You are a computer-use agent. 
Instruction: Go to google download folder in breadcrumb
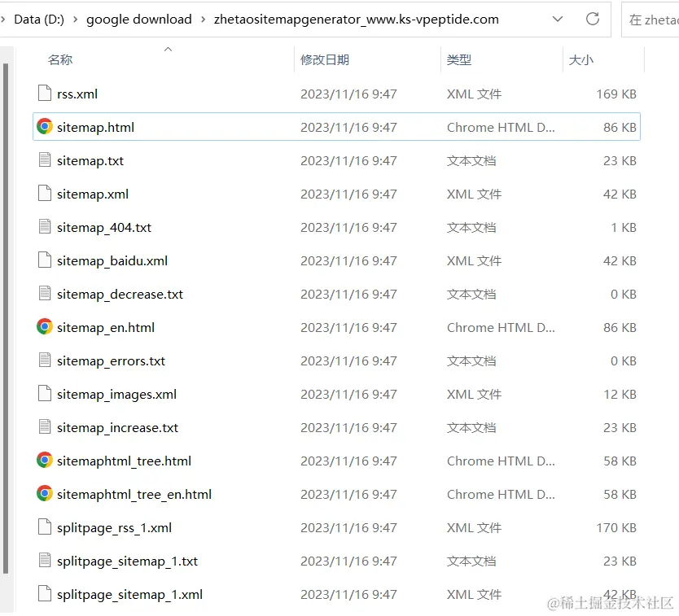tap(139, 20)
